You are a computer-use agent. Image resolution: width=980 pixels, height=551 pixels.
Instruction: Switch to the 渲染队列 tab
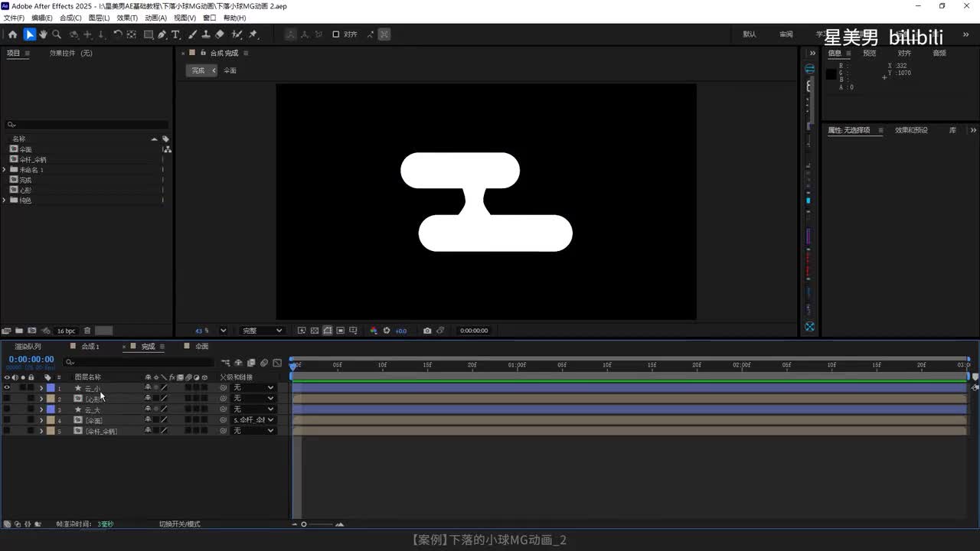[28, 347]
